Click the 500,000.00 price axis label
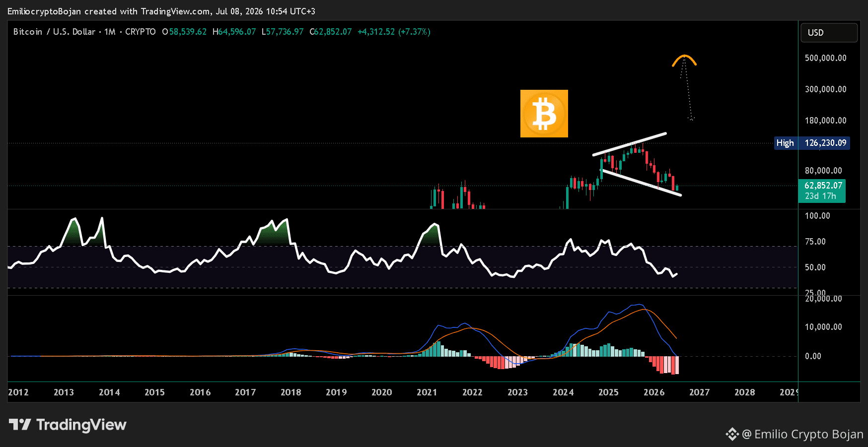The width and height of the screenshot is (868, 447). (825, 58)
